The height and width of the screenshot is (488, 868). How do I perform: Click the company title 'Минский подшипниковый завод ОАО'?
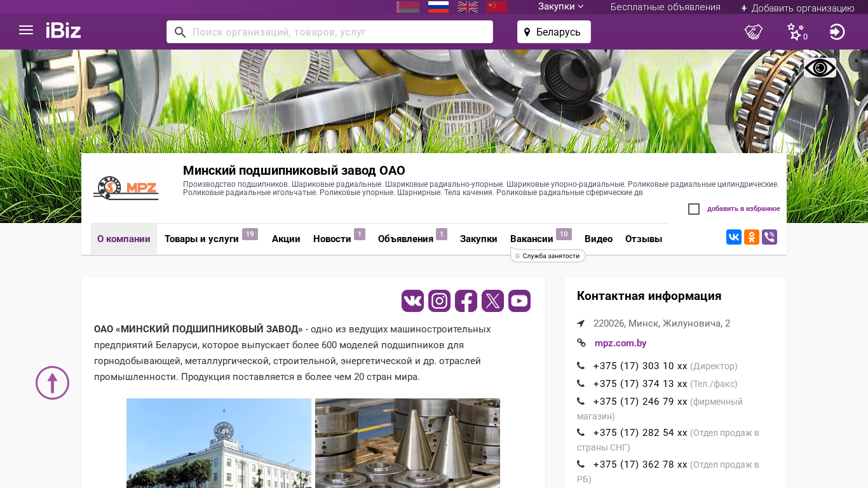click(x=294, y=170)
